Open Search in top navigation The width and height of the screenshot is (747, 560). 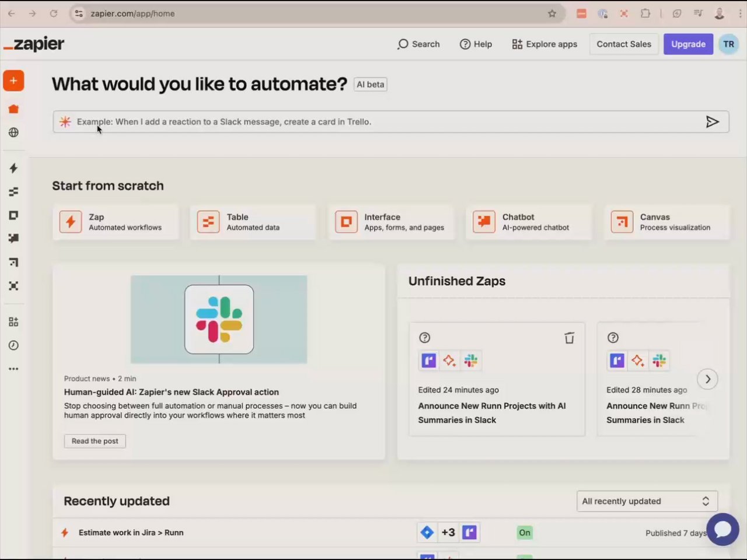(x=418, y=44)
